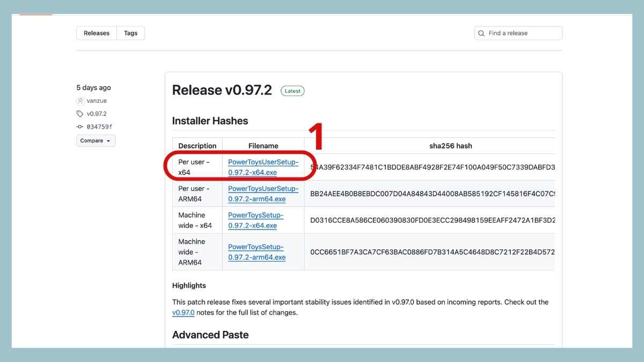This screenshot has width=644, height=362.
Task: Click the Description column header
Action: click(x=197, y=146)
